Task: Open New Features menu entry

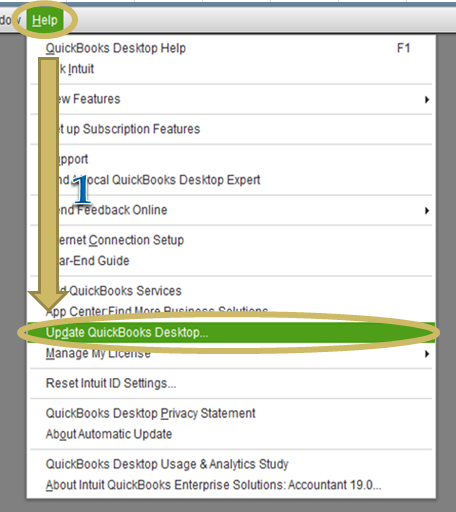Action: tap(231, 99)
